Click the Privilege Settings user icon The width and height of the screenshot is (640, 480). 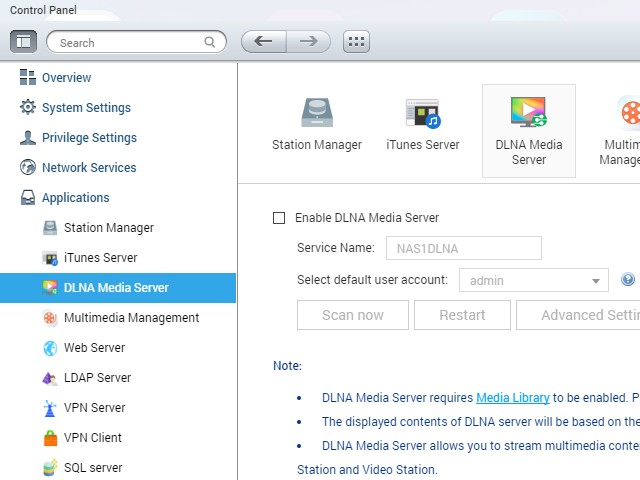point(28,138)
